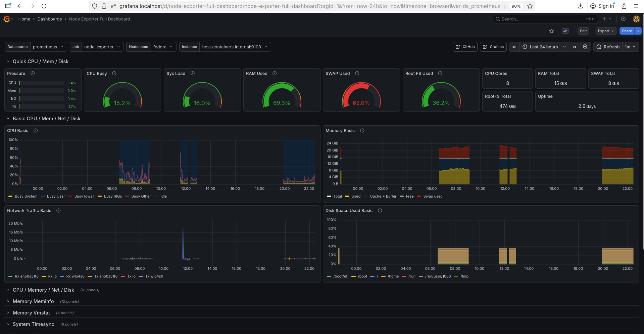644x334 pixels.
Task: Star this dashboard as favorite
Action: click(x=551, y=31)
